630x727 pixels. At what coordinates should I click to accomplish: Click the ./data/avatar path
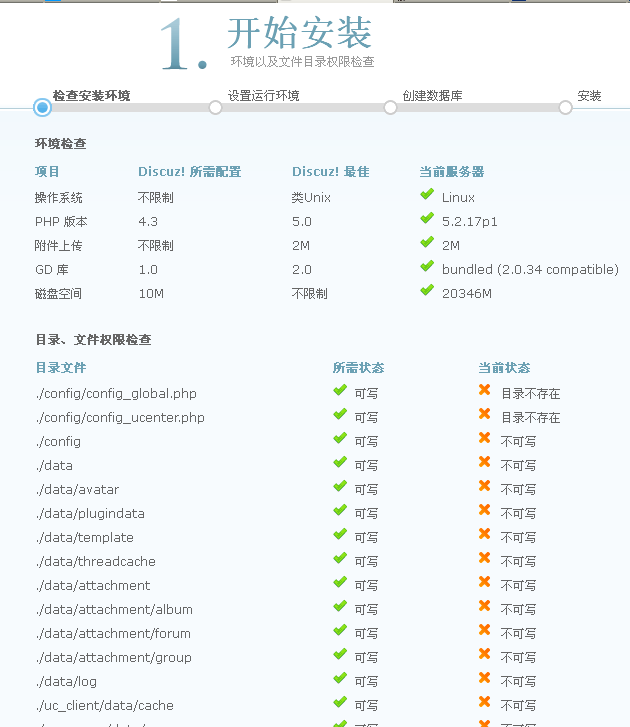coord(77,490)
